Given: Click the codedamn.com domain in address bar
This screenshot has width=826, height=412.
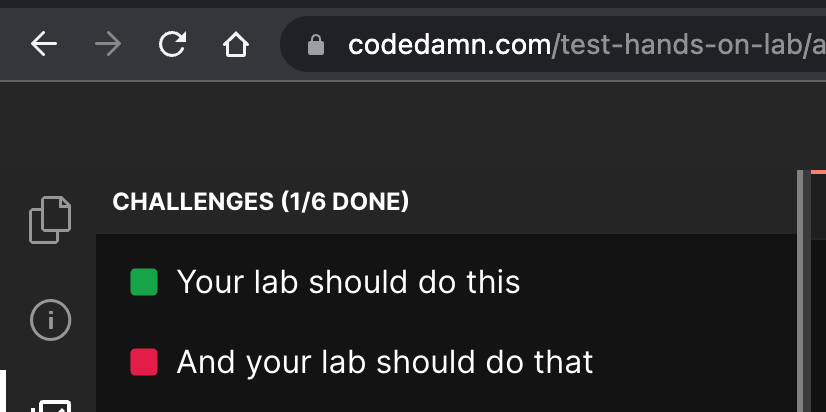Looking at the screenshot, I should point(449,45).
